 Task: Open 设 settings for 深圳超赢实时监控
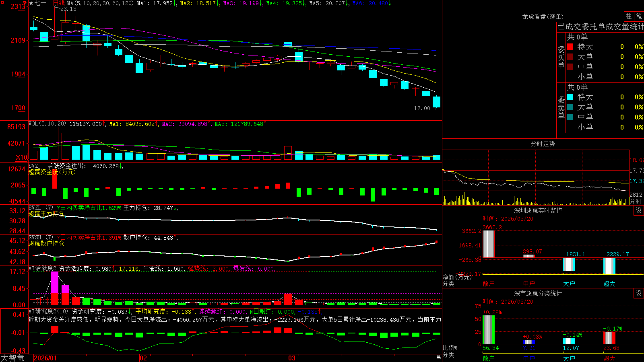tap(639, 210)
